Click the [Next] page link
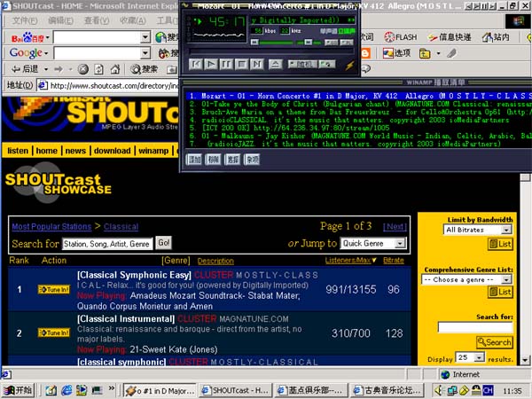Screen dimensions: 532x399 point(395,227)
